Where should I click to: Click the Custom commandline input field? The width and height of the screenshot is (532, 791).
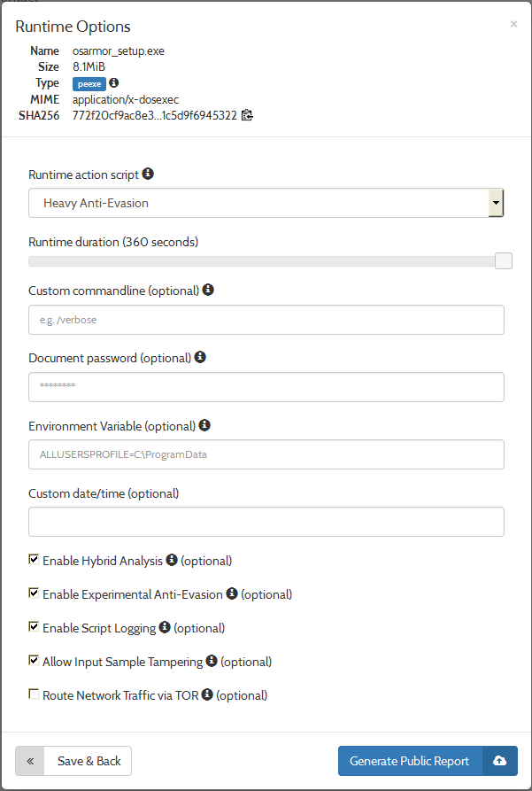pyautogui.click(x=266, y=320)
